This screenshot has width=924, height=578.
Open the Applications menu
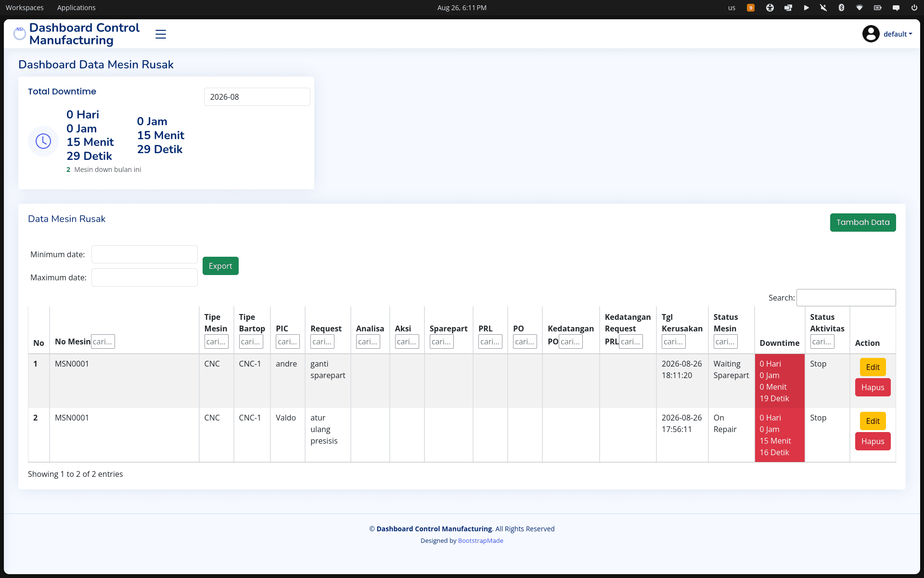click(x=76, y=8)
